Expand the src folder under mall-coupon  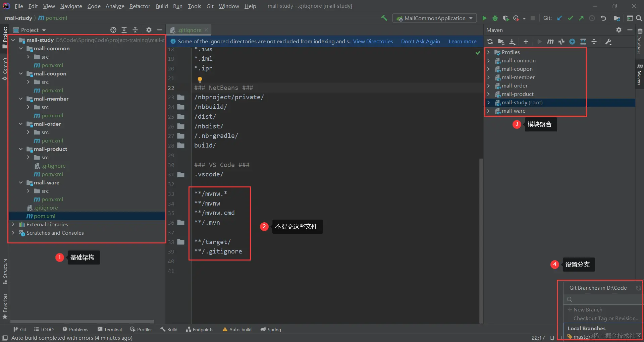28,82
